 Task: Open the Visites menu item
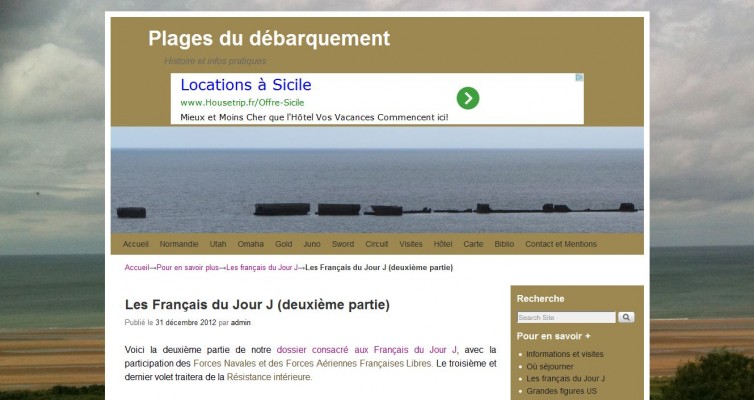411,244
